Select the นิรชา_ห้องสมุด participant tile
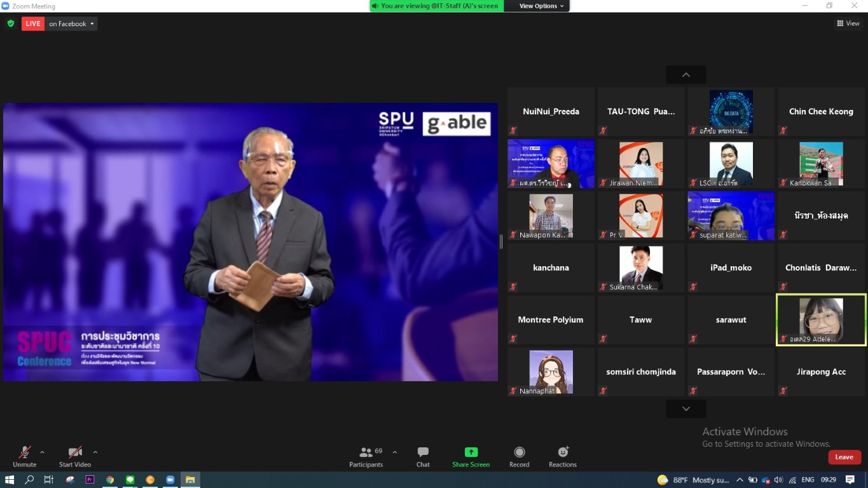868x488 pixels. coord(821,215)
